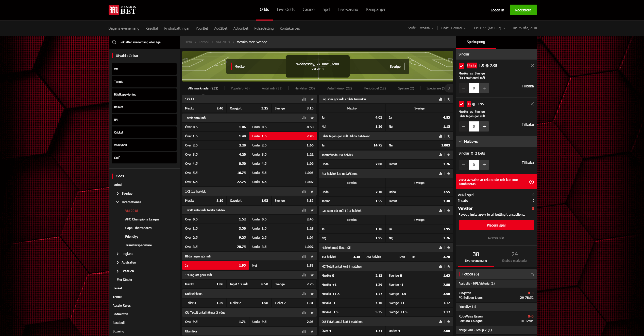644x336 pixels.
Task: Expand the England football tree item
Action: (118, 254)
